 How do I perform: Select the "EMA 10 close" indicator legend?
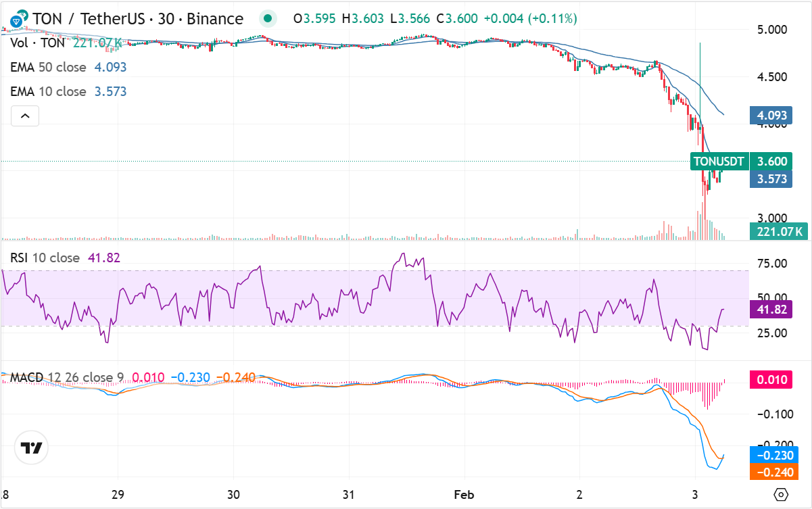[x=48, y=91]
